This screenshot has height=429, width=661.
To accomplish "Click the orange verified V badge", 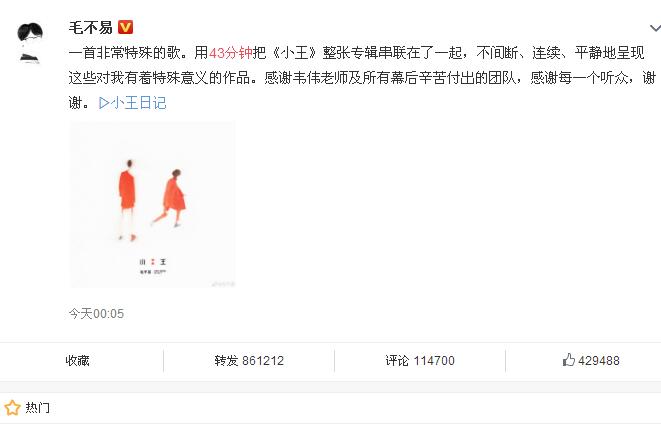I will pos(125,27).
